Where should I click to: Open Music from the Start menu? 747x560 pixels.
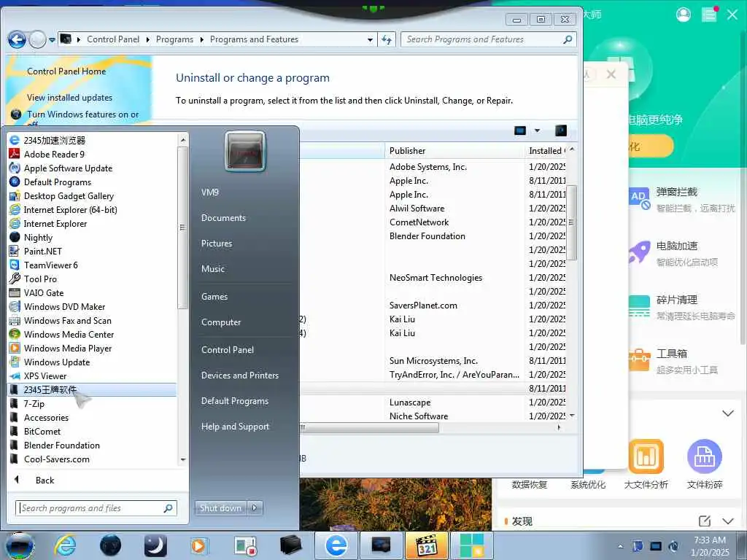(x=212, y=269)
